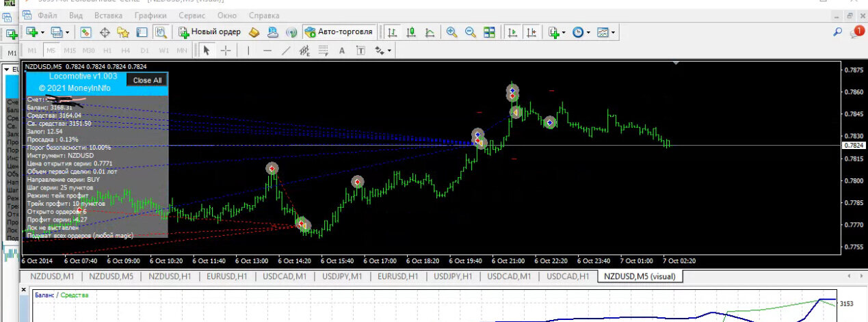Screen dimensions: 868x322
Task: Toggle the Data Window crosshair icon
Action: tap(105, 32)
